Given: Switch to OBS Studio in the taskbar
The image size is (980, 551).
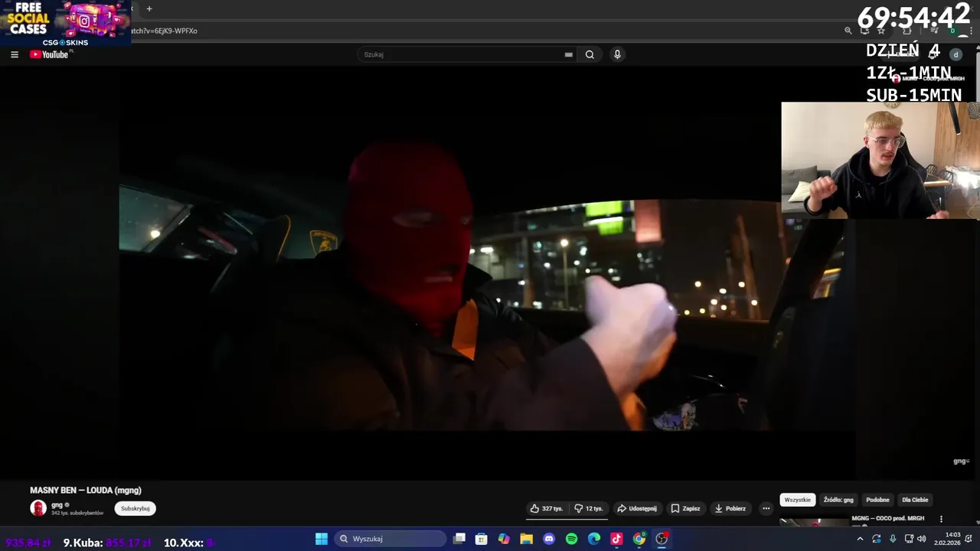Looking at the screenshot, I should 661,539.
